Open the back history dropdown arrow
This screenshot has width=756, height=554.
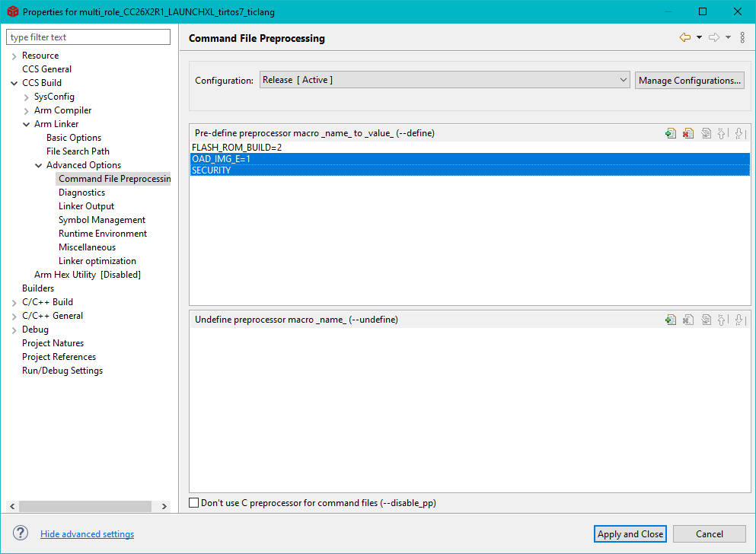coord(699,38)
